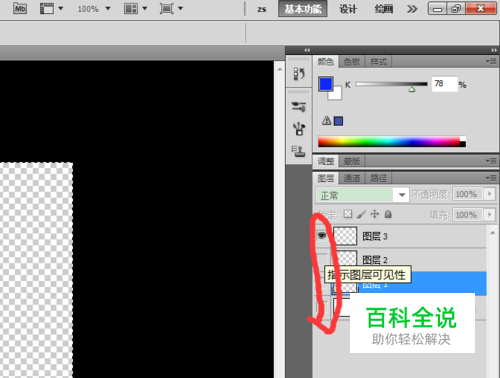Click canvas vertical scrollbar up arrow
This screenshot has height=378, width=500.
point(279,70)
